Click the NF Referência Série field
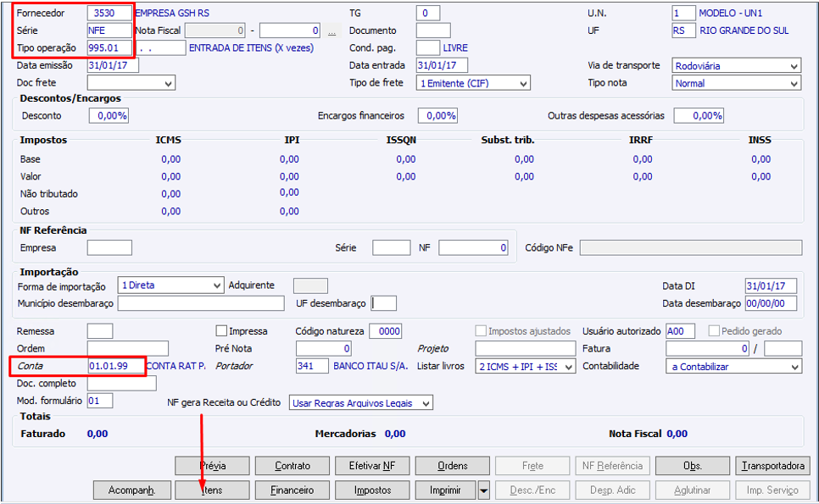This screenshot has width=819, height=504. 391,248
